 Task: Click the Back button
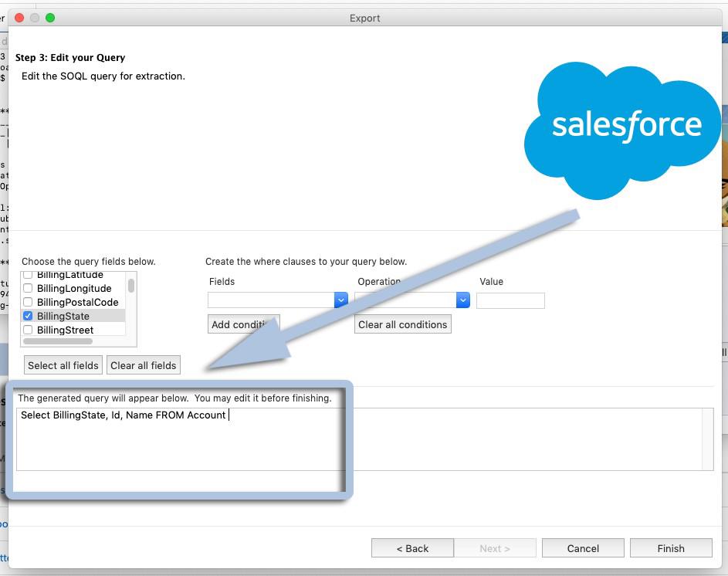(412, 547)
